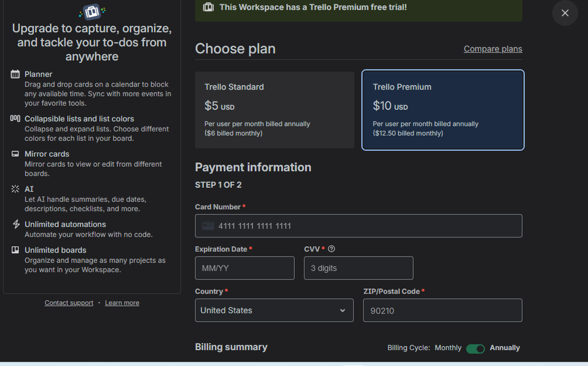The height and width of the screenshot is (366, 588).
Task: Open the Country dropdown
Action: 274,311
